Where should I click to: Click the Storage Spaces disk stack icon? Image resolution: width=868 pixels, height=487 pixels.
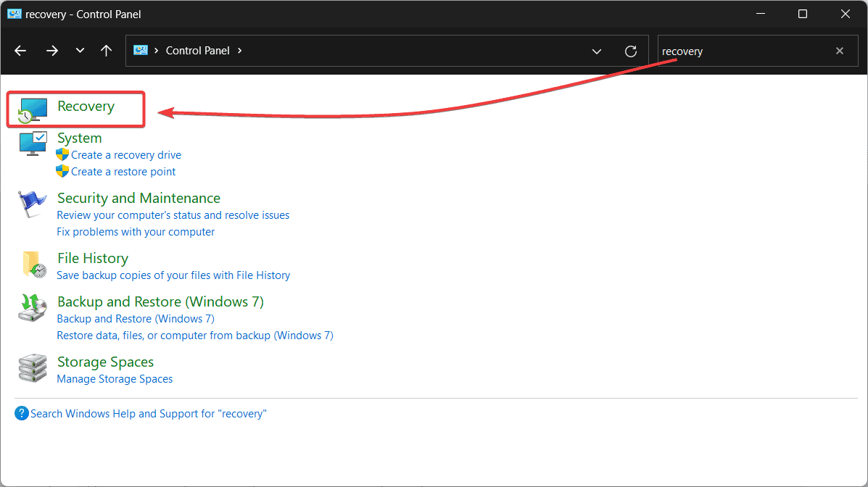tap(33, 368)
